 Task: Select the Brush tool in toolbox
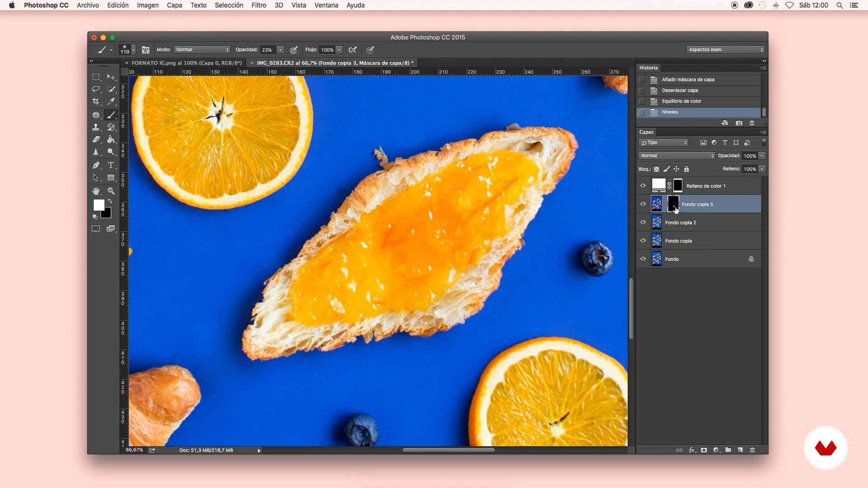tap(111, 115)
